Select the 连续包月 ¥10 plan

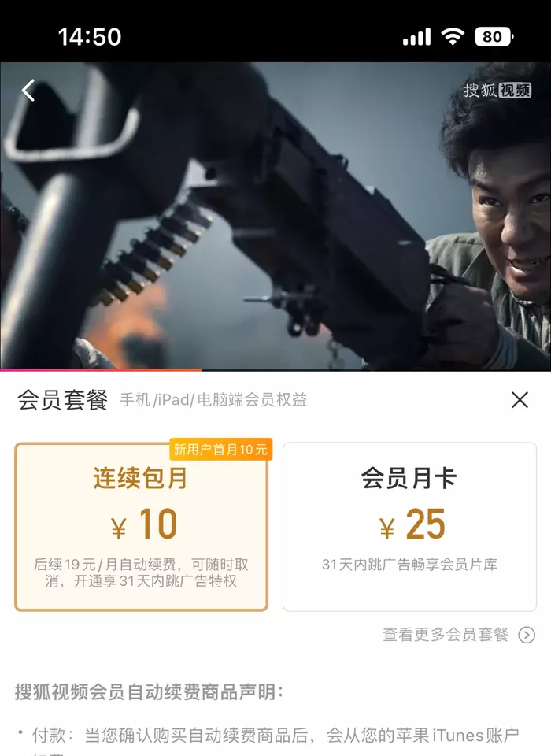pos(141,527)
